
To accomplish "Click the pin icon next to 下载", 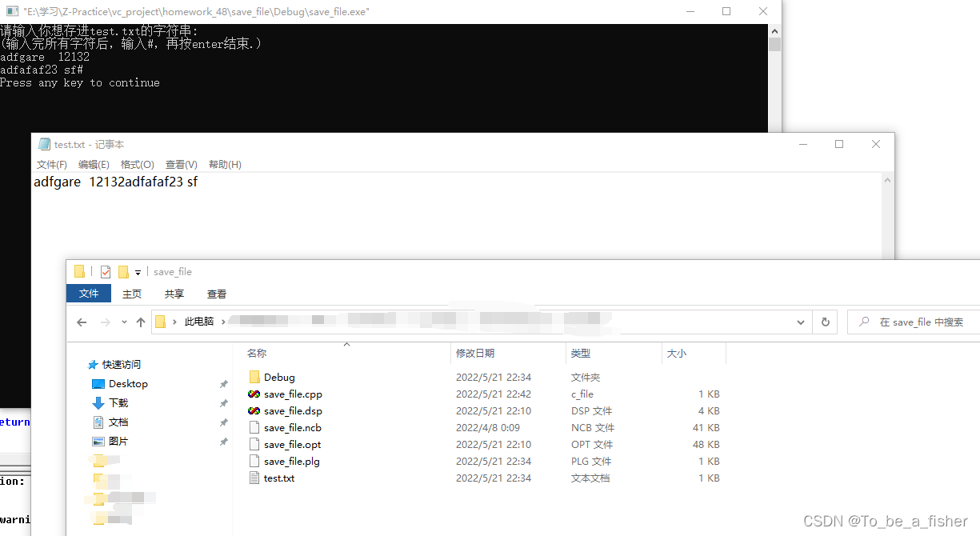I will 224,403.
